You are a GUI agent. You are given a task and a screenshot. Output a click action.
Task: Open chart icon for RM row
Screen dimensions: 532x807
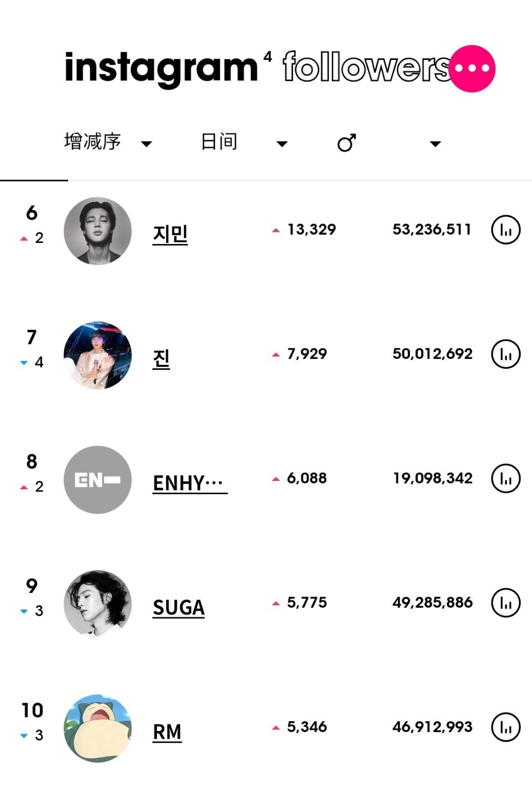(506, 727)
